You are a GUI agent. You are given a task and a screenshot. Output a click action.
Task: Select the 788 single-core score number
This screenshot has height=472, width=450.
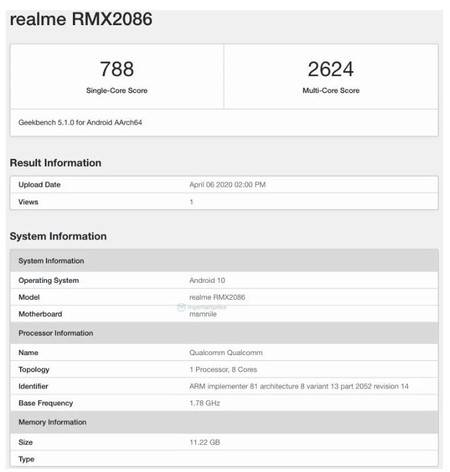click(117, 69)
